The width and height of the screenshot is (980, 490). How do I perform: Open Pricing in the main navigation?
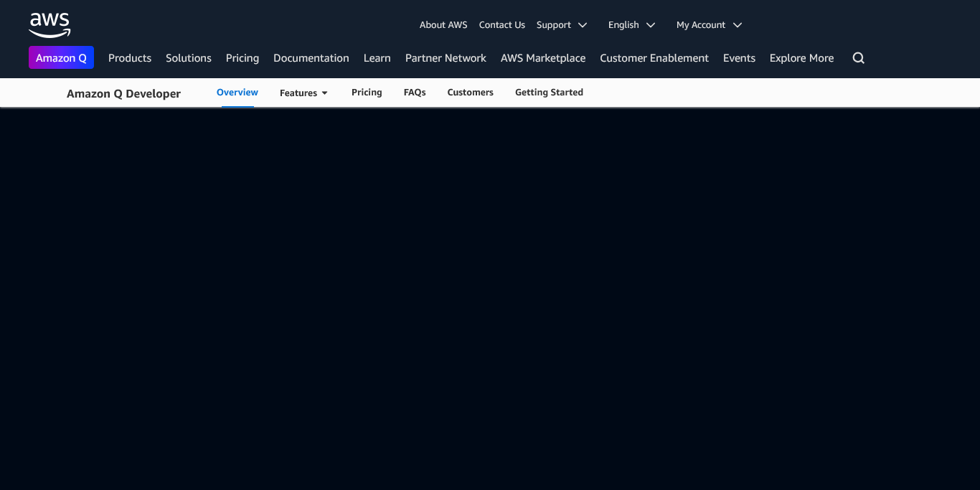(242, 58)
